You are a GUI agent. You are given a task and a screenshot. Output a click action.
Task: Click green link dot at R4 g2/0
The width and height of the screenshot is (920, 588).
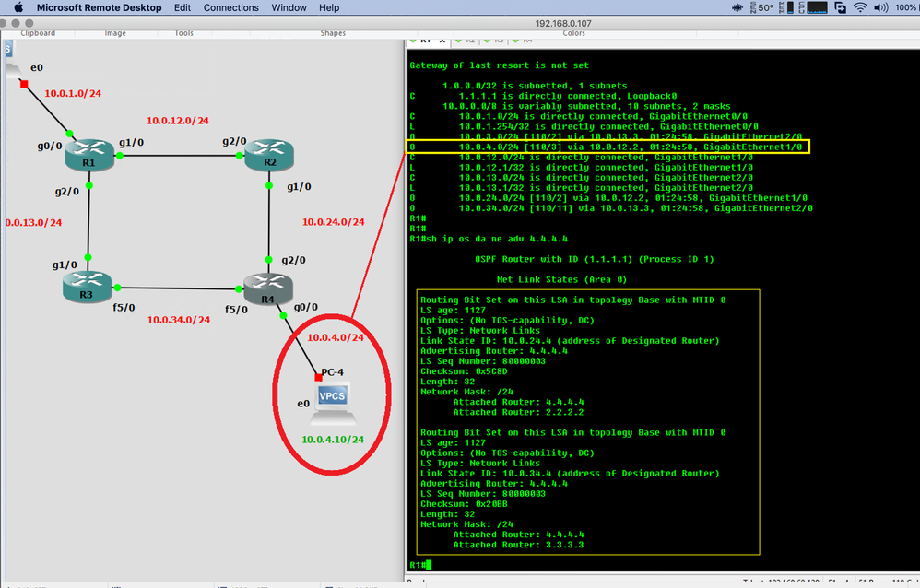[x=269, y=259]
